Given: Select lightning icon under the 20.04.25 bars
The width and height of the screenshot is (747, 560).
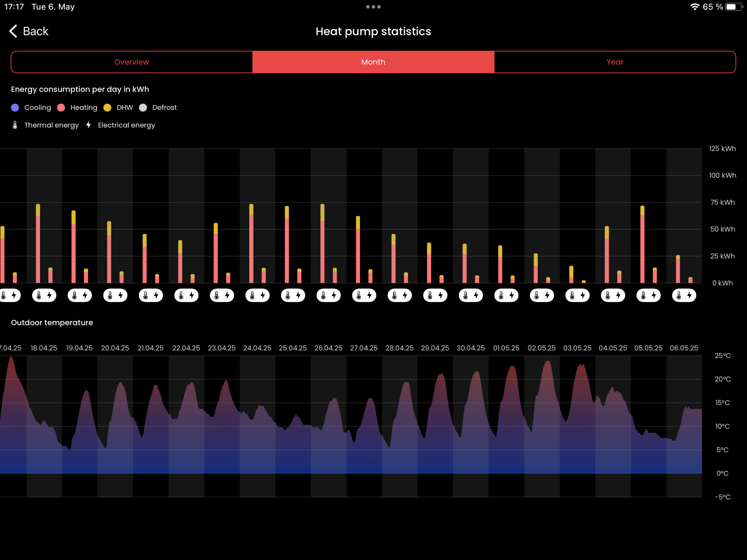Looking at the screenshot, I should pos(121,295).
